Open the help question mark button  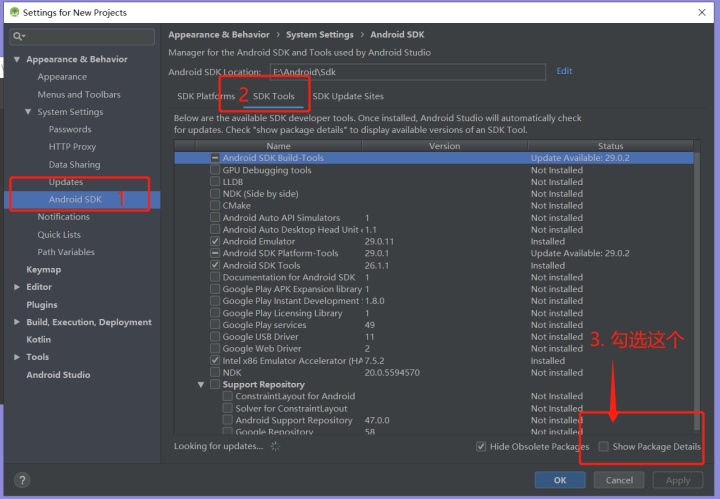pos(22,480)
